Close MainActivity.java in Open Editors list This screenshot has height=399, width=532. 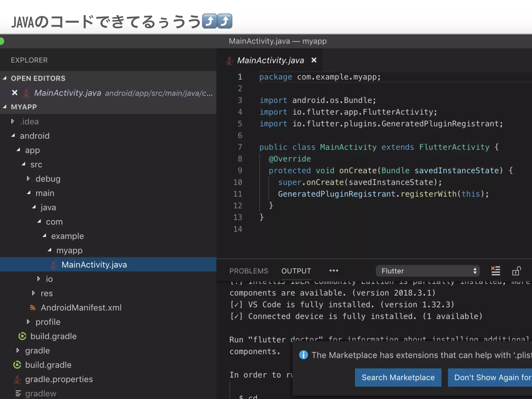point(15,93)
